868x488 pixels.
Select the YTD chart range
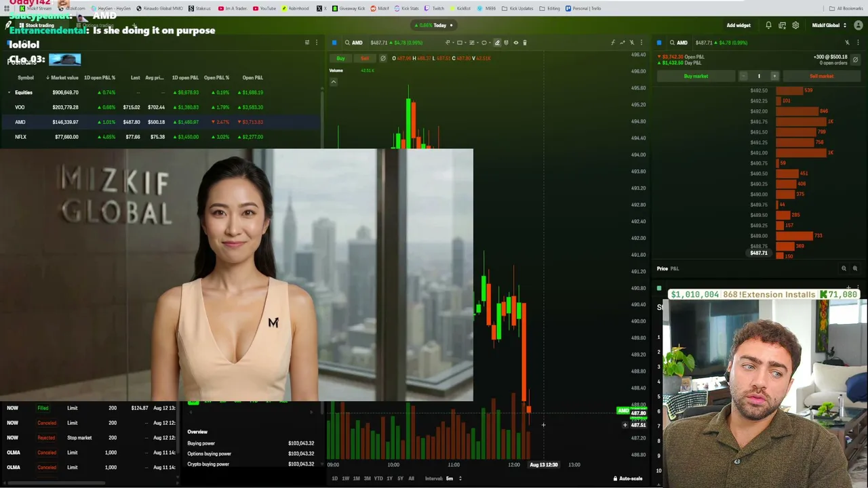(x=378, y=479)
